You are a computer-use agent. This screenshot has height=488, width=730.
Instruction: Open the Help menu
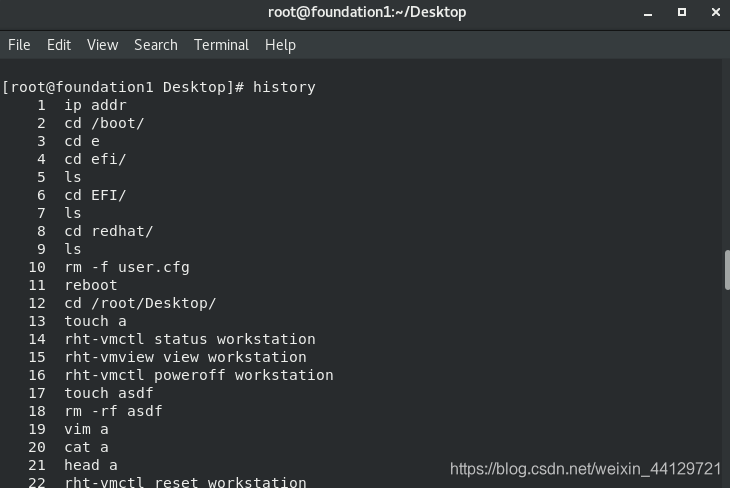coord(280,45)
